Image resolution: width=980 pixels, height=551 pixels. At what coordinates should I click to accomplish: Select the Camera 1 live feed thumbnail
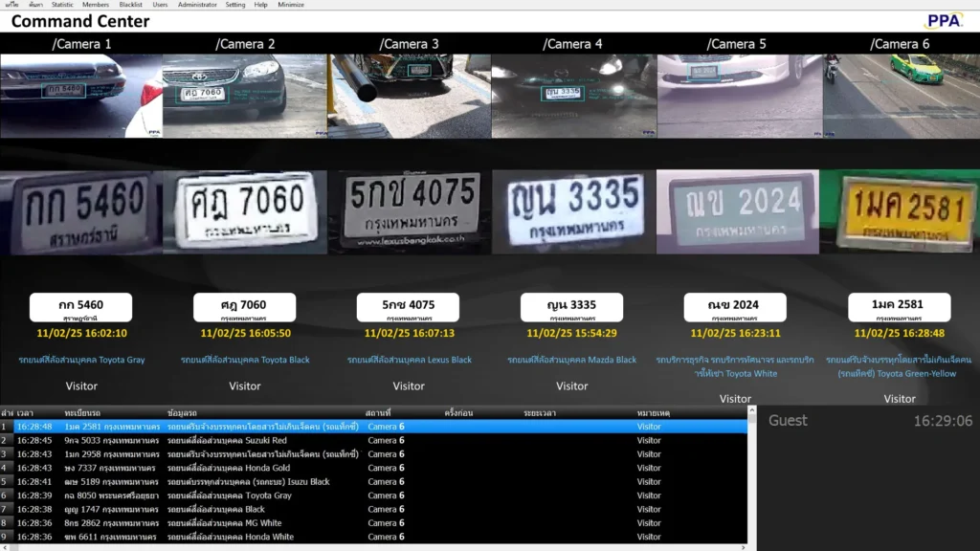81,96
